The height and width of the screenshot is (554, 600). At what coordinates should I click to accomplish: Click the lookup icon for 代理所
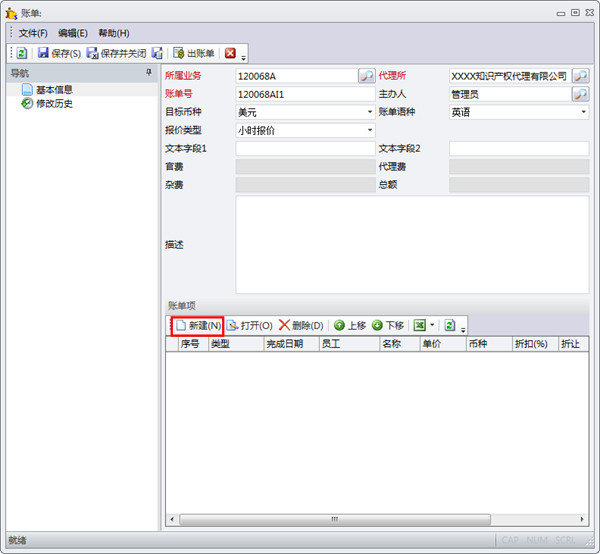[580, 76]
